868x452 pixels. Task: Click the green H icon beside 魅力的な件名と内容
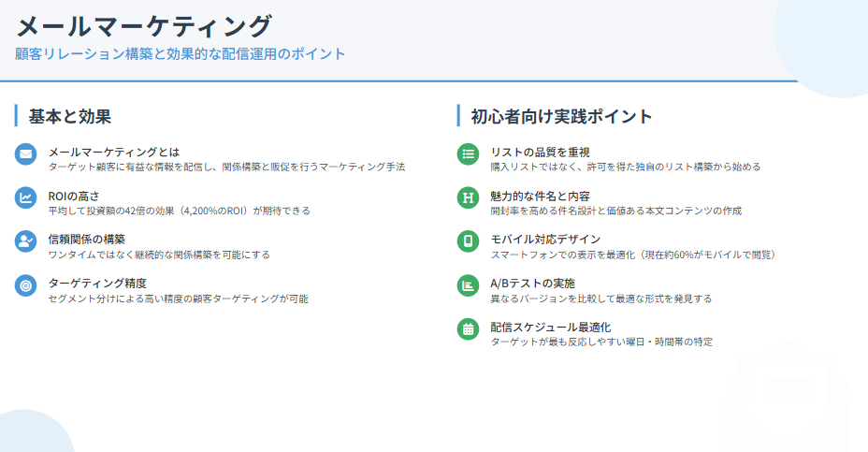pos(468,197)
